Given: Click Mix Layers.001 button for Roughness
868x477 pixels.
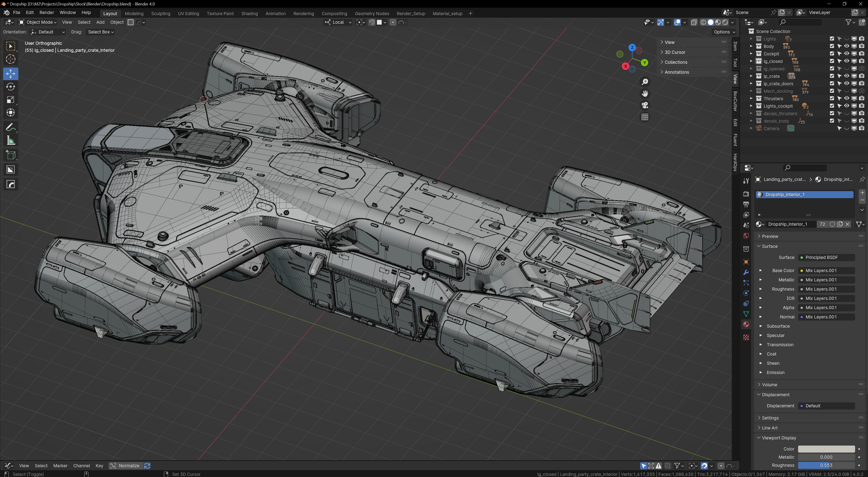Looking at the screenshot, I should click(826, 289).
